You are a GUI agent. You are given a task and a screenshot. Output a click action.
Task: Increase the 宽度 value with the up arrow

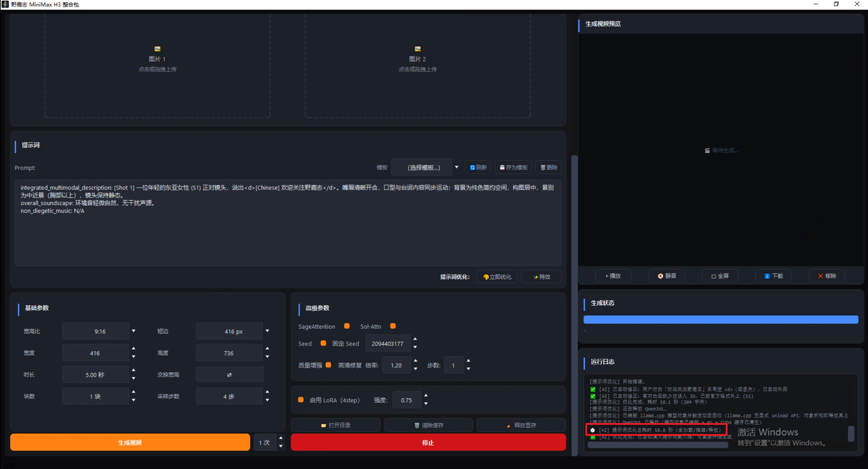tap(134, 348)
